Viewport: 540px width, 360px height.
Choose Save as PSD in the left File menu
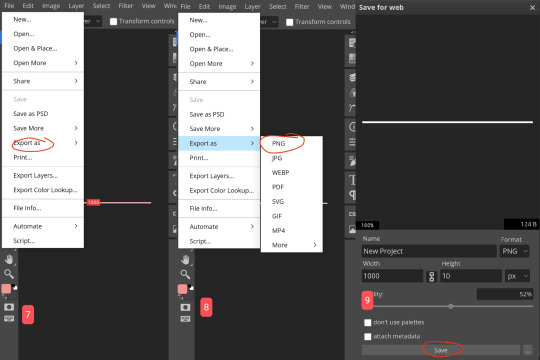point(43,114)
